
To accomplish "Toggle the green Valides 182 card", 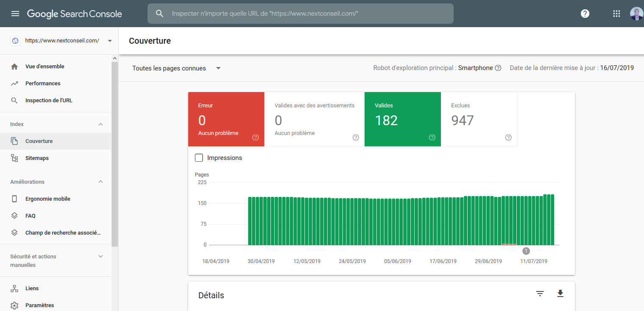I will tap(403, 119).
